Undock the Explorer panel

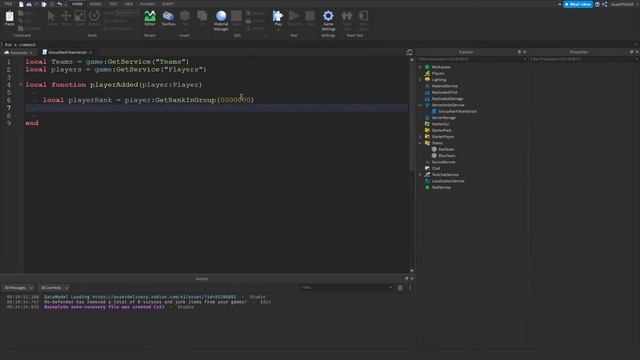click(x=519, y=52)
